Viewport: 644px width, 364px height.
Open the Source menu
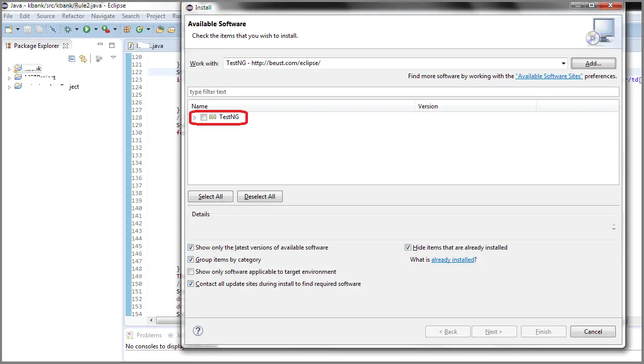[46, 16]
